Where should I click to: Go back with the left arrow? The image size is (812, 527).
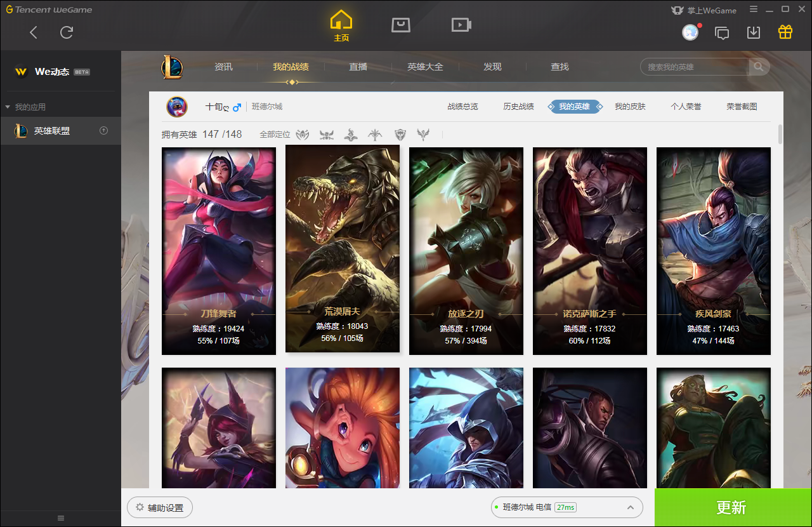point(34,32)
